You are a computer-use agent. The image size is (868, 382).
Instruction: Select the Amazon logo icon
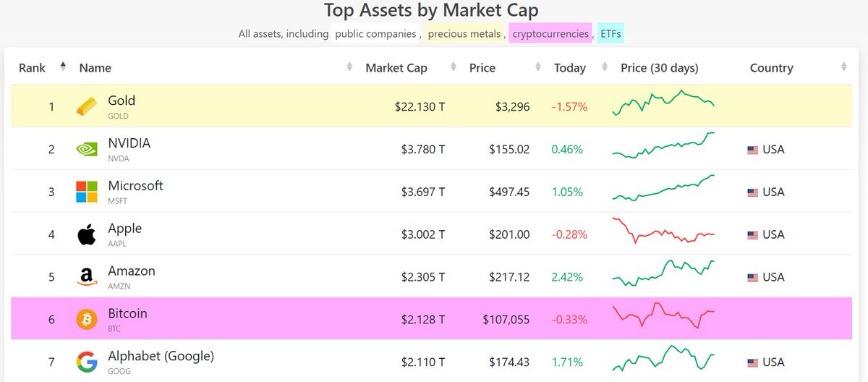86,277
